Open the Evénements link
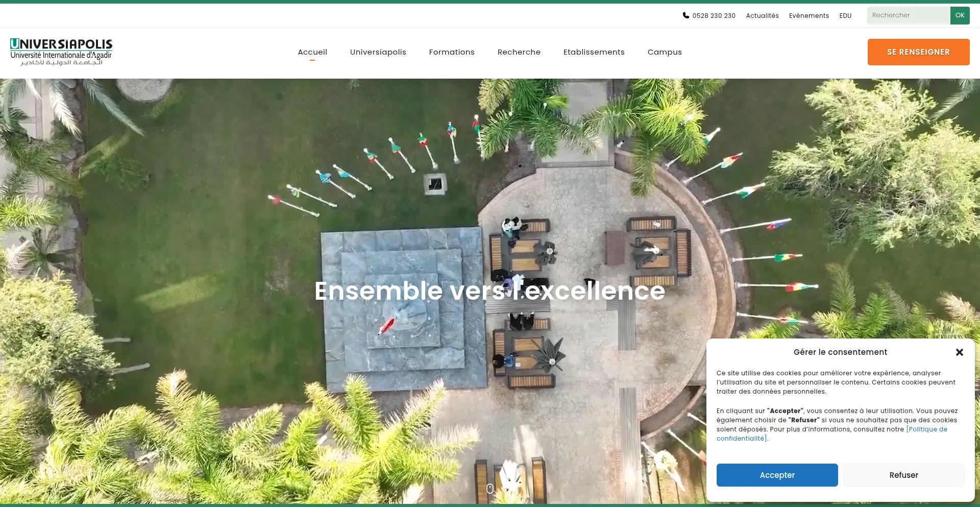This screenshot has height=507, width=980. 809,16
